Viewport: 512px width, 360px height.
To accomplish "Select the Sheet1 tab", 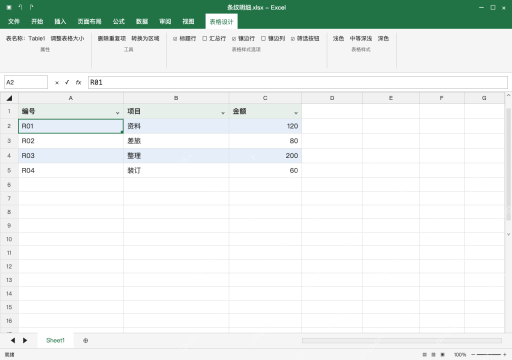I will pyautogui.click(x=55, y=340).
